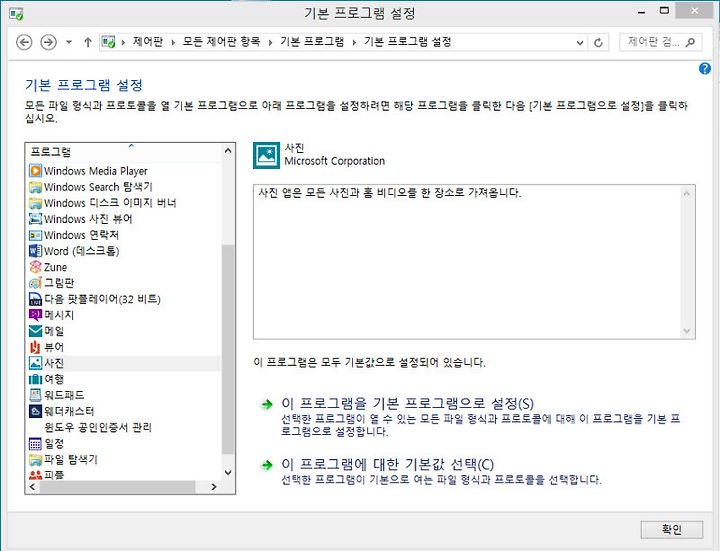Expand the chevron after 제어판 breadcrumb

(x=173, y=43)
